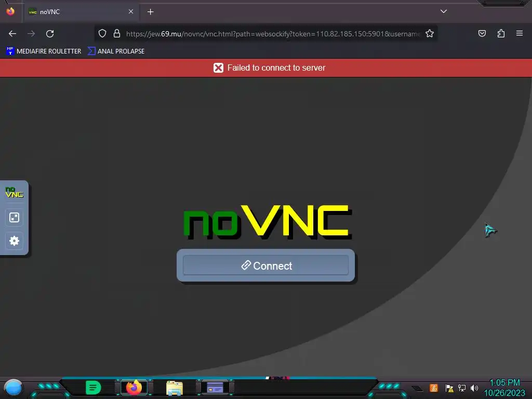Open the second bookmark toolbar item
Viewport: 532px width, 399px height.
(x=116, y=51)
